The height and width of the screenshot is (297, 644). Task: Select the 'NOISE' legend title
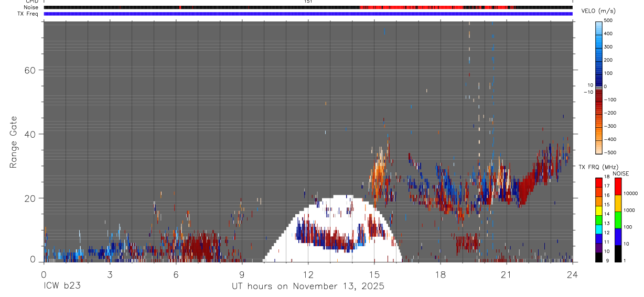point(620,173)
